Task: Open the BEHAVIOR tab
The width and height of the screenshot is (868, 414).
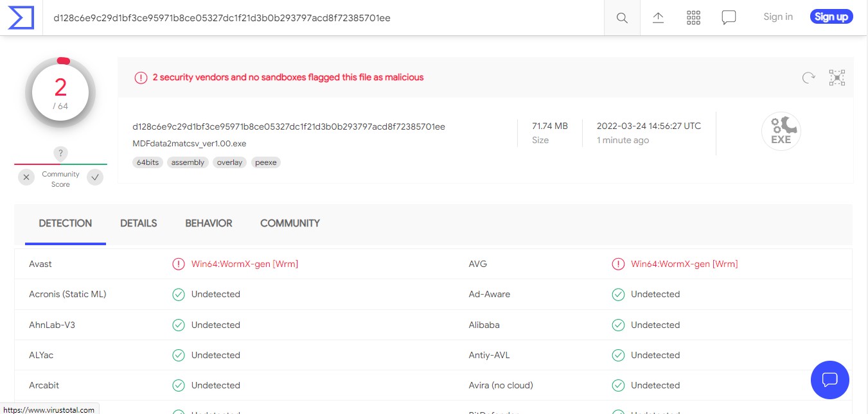Action: click(x=209, y=223)
